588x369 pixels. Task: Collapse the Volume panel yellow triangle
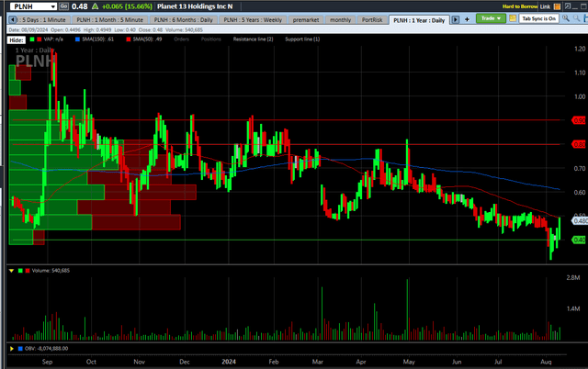pos(11,271)
